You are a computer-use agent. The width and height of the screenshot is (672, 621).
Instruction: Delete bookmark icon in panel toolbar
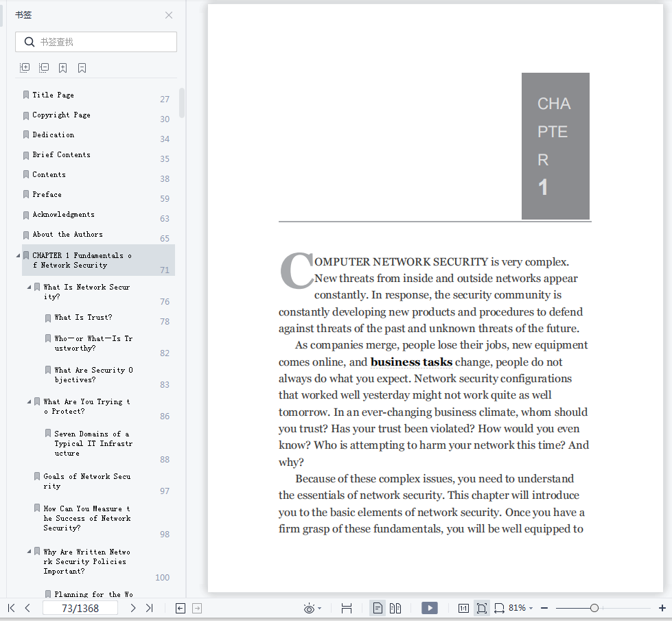point(82,68)
